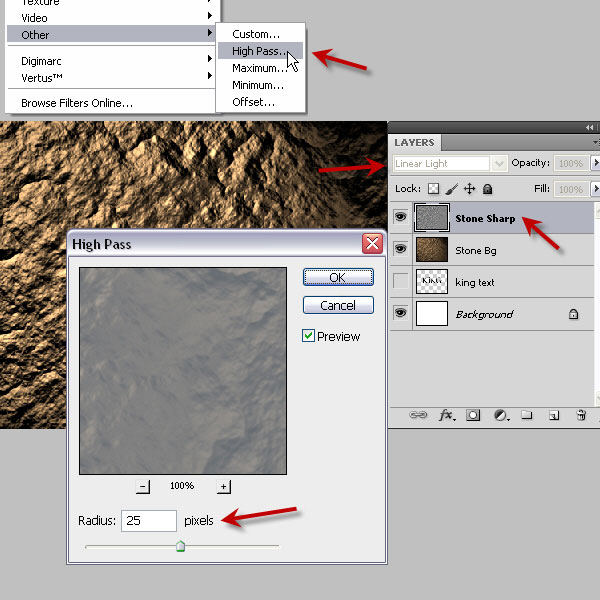This screenshot has width=600, height=600.
Task: Click the Radius slider handle
Action: coord(180,546)
